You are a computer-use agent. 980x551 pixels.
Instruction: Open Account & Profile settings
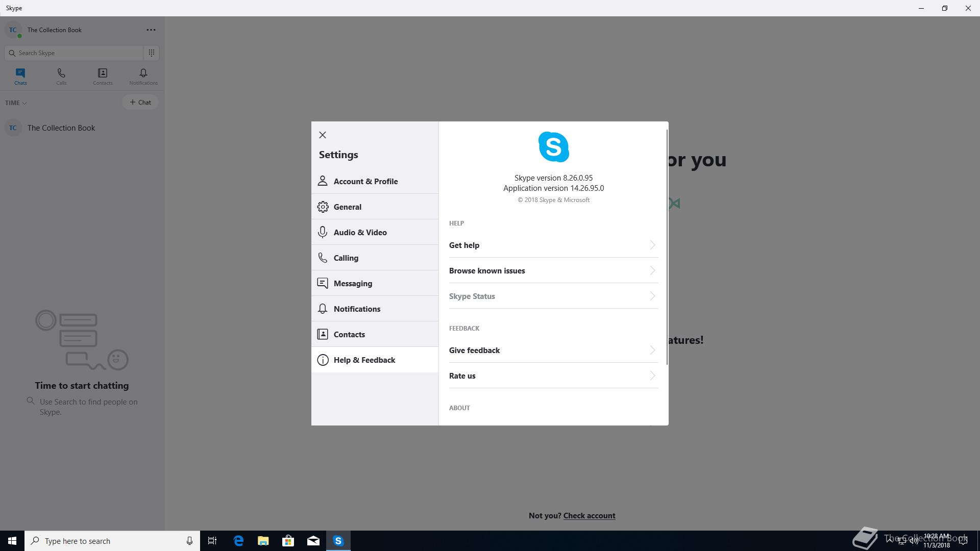(x=375, y=181)
